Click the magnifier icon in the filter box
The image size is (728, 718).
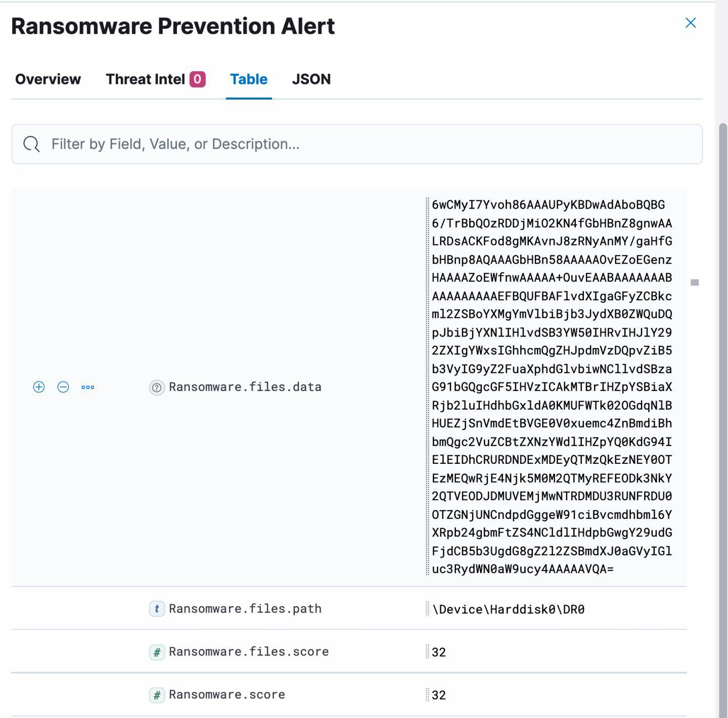click(31, 144)
